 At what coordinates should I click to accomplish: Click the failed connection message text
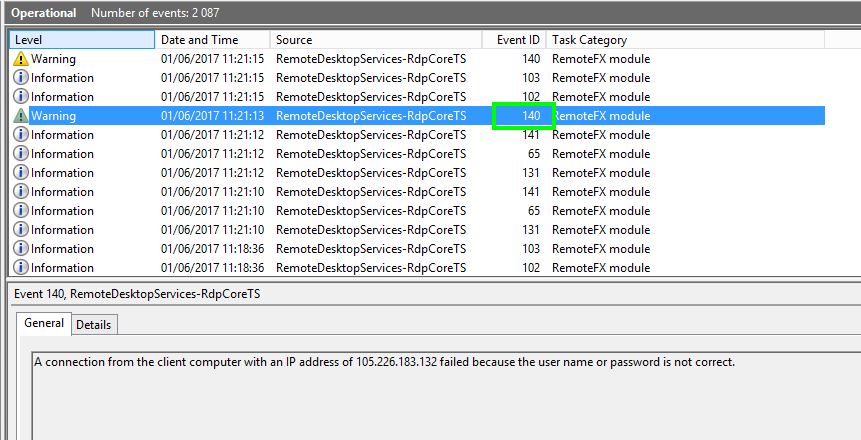(x=384, y=362)
